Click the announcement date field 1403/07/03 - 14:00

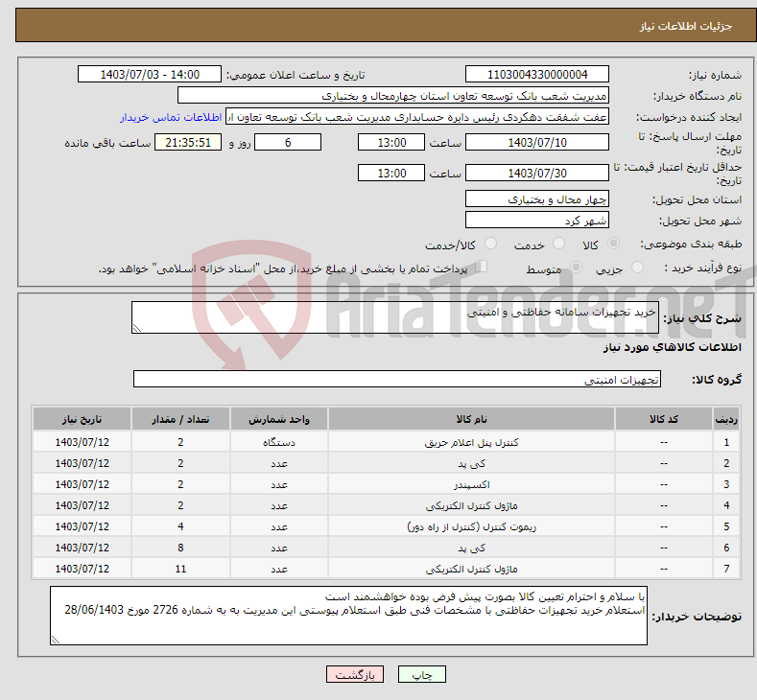tap(150, 74)
